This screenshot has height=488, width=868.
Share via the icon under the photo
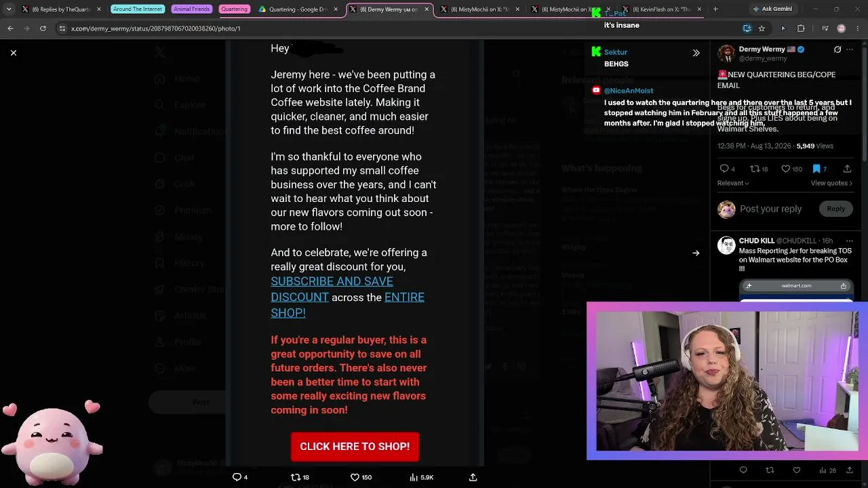point(473,477)
